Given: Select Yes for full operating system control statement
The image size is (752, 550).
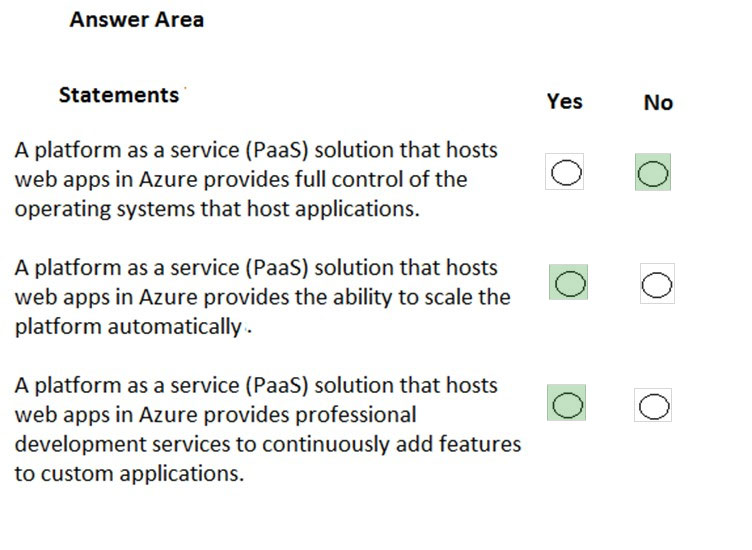Looking at the screenshot, I should (x=565, y=174).
